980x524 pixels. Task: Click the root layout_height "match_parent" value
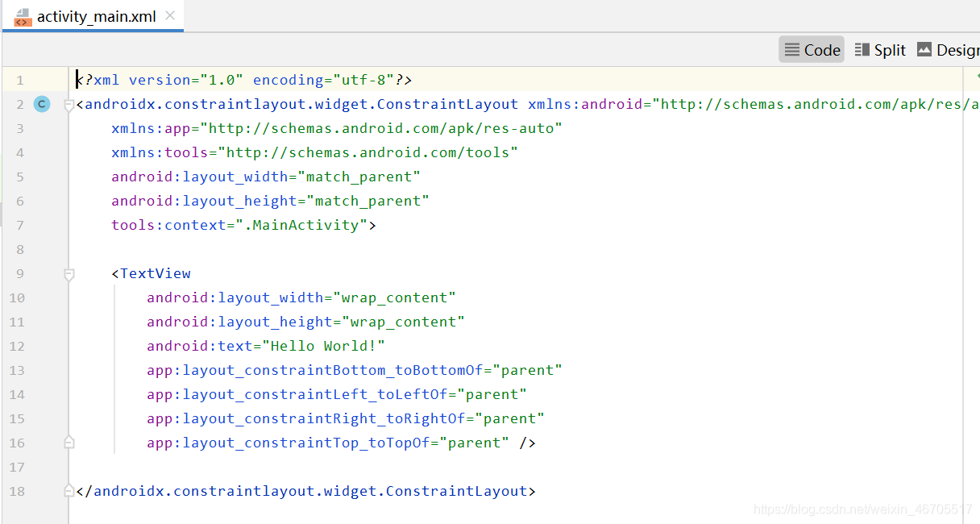pos(368,201)
